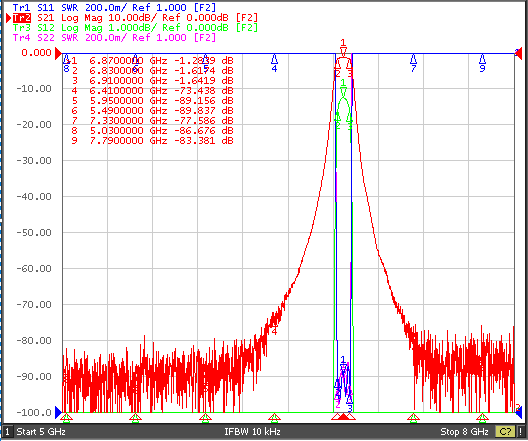This screenshot has height=441, width=528.
Task: Click the bottom-axis marker triangle under marker 7
Action: (x=414, y=418)
